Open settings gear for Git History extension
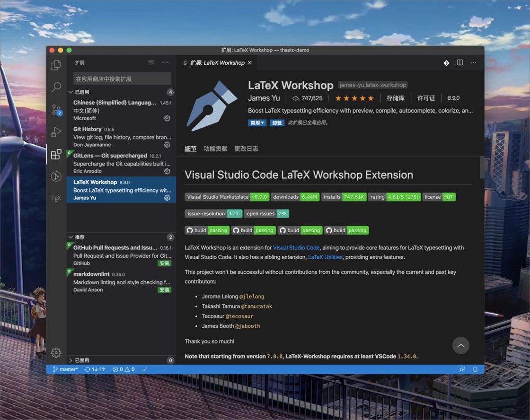This screenshot has height=420, width=530. pos(167,145)
